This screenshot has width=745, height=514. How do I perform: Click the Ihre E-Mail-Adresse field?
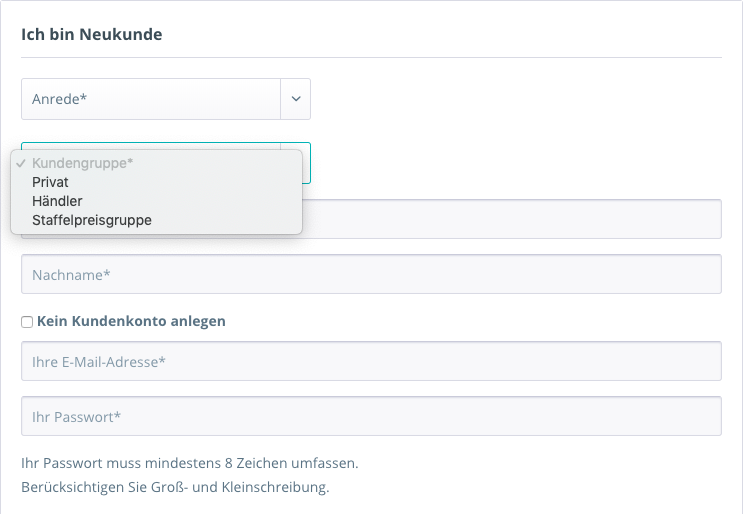click(x=371, y=361)
